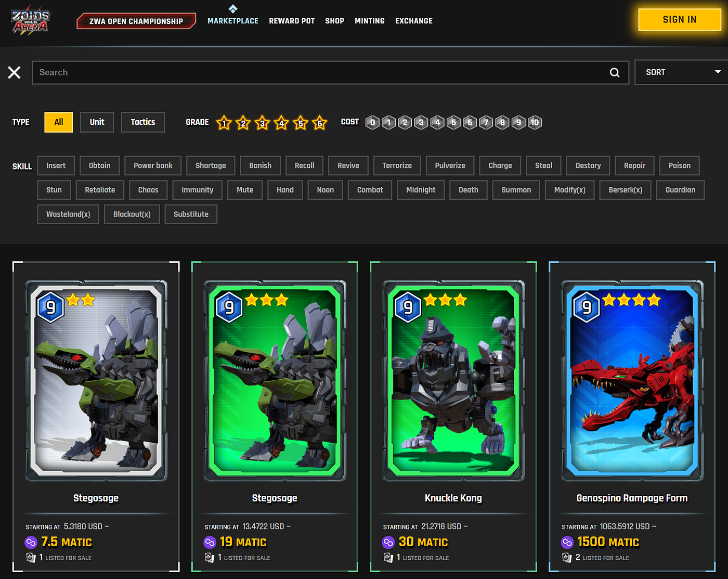The image size is (728, 579).
Task: Click the 19 MATIC price text
Action: (243, 542)
